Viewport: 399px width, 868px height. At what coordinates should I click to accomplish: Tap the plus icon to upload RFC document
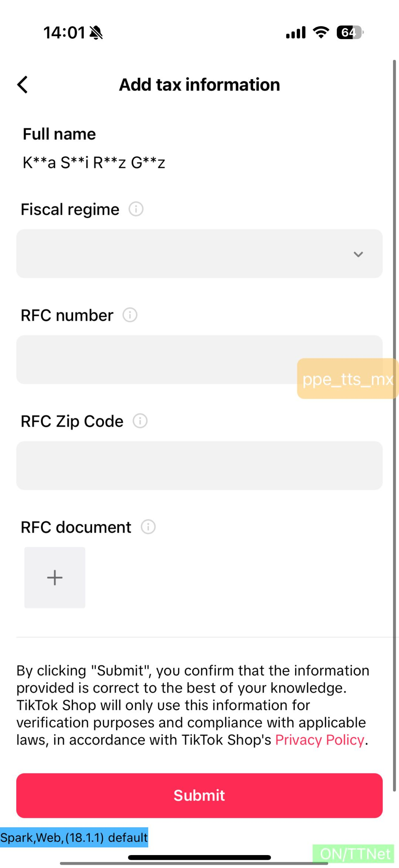[x=55, y=577]
